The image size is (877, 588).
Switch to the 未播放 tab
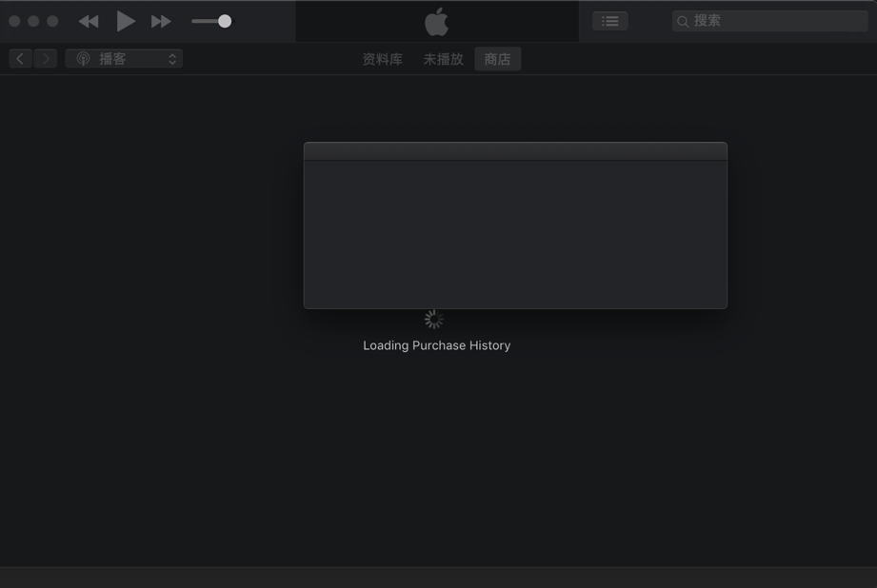(x=444, y=59)
